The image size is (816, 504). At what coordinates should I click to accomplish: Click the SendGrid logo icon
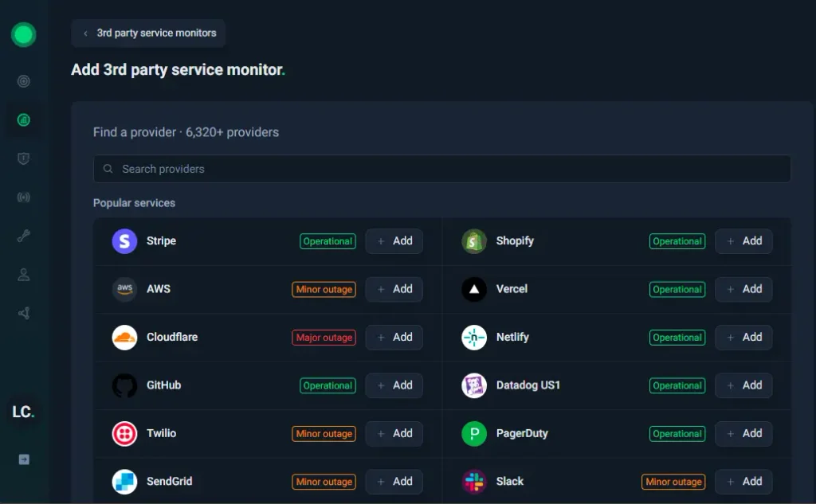124,482
